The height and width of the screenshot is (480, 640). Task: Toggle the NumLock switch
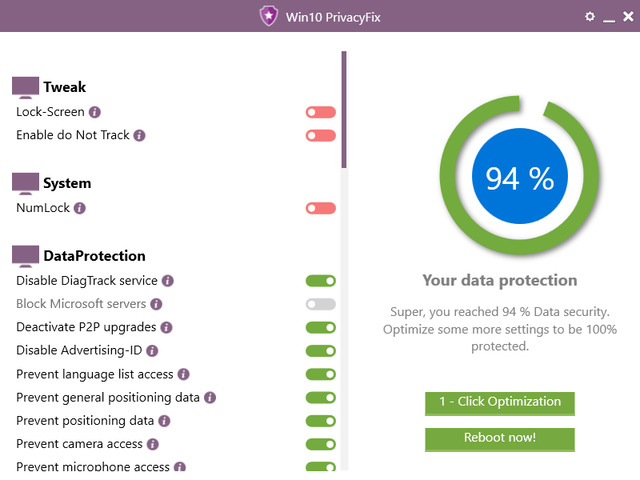pyautogui.click(x=321, y=208)
